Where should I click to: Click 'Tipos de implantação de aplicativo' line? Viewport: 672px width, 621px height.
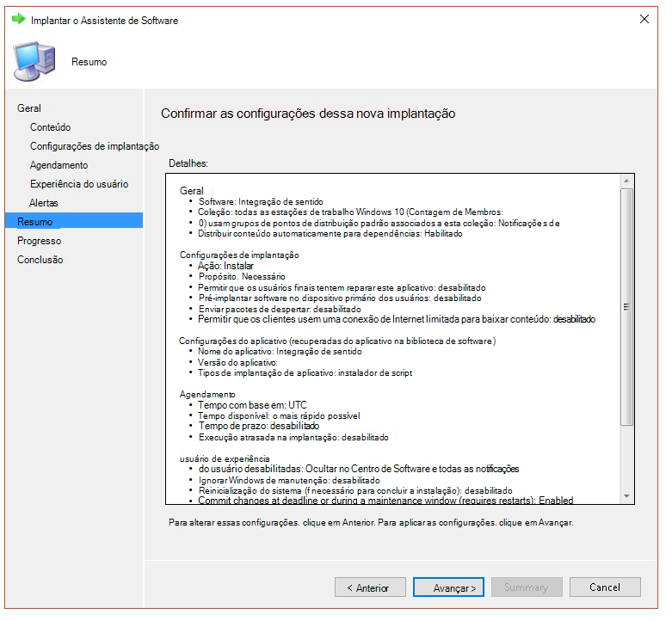coord(305,373)
